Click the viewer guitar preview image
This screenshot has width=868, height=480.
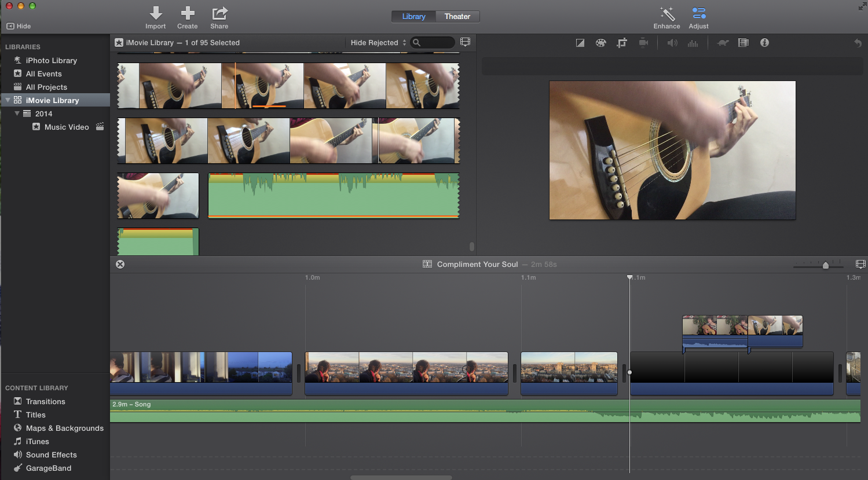tap(672, 151)
